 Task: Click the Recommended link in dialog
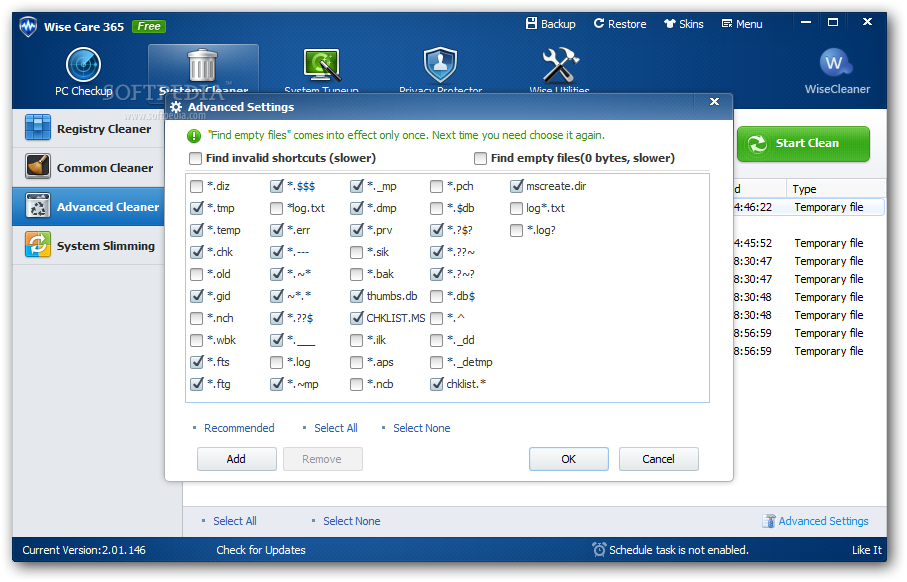(239, 428)
